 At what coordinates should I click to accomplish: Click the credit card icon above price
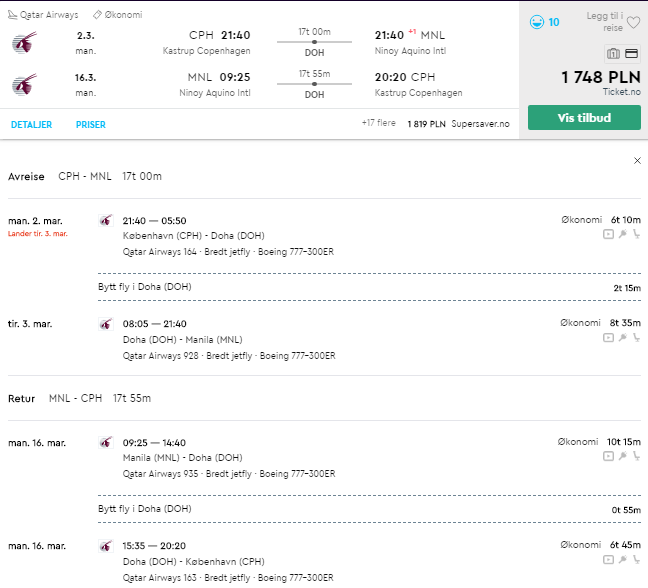tap(631, 53)
